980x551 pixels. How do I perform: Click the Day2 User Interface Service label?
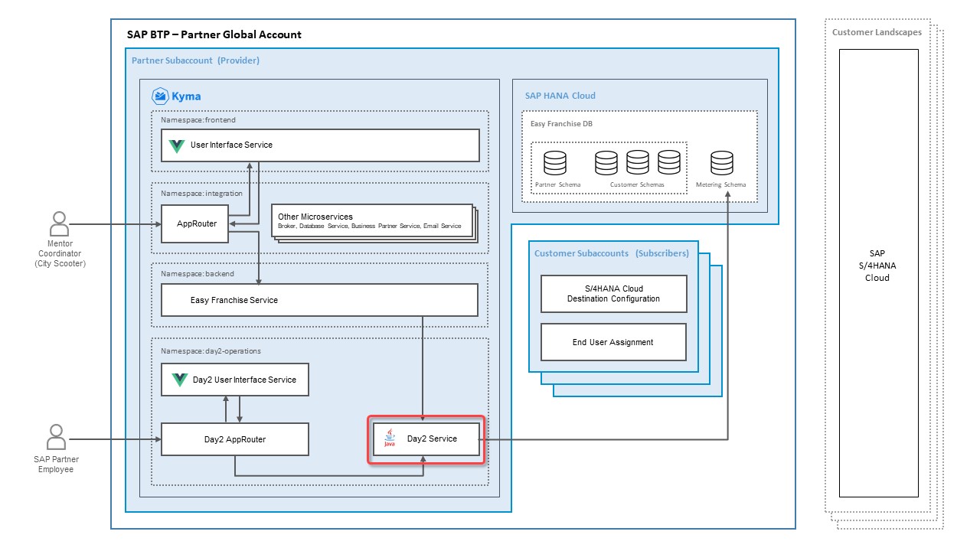[x=244, y=380]
